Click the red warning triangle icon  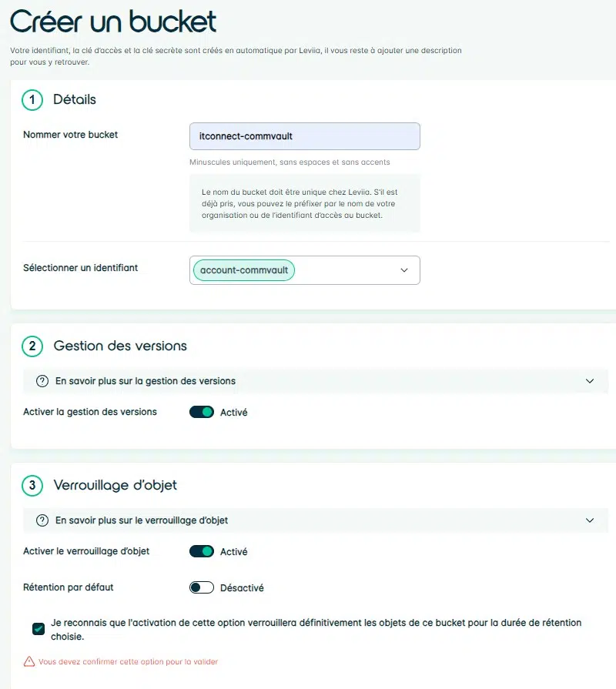point(29,661)
